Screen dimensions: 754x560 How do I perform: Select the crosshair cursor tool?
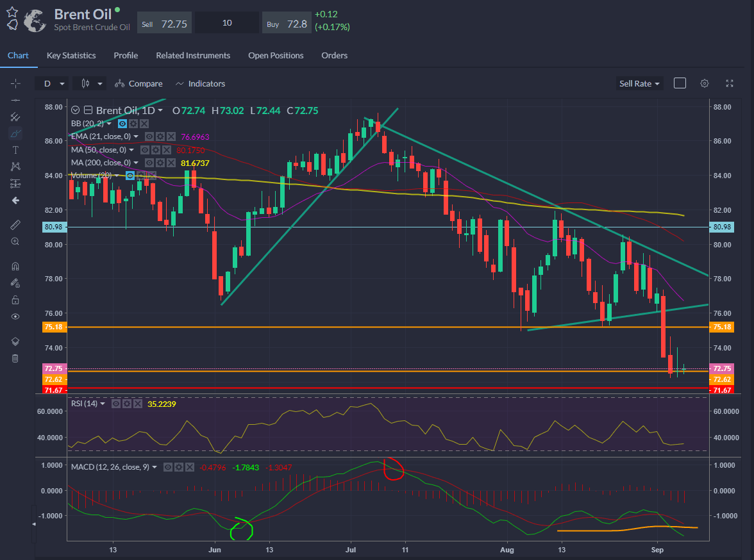click(x=15, y=84)
